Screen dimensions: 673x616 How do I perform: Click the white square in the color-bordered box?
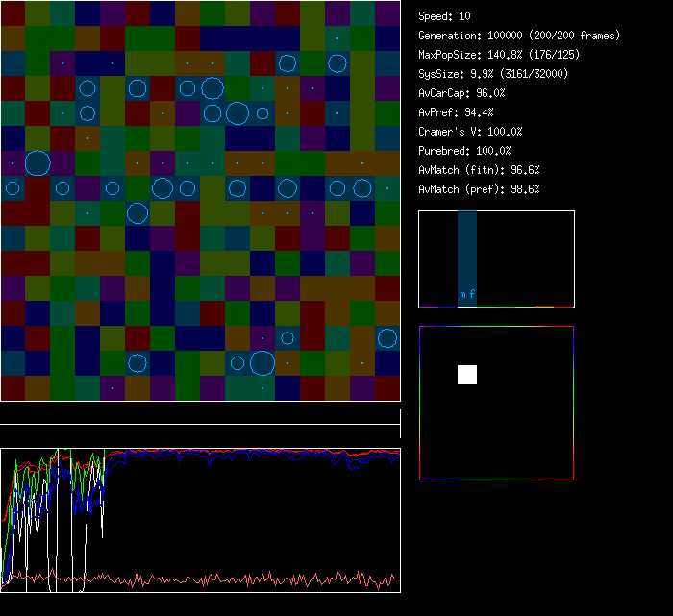pyautogui.click(x=467, y=375)
